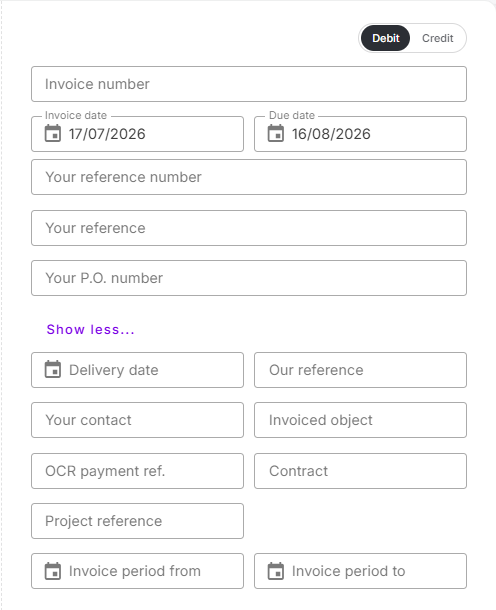Click the Invoice period to calendar icon
This screenshot has width=496, height=610.
coord(276,571)
